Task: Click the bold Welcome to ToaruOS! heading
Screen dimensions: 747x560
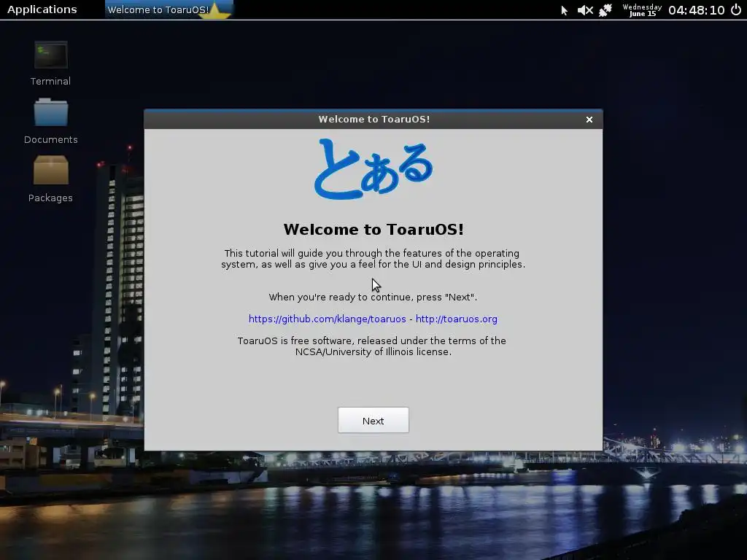Action: coord(373,230)
